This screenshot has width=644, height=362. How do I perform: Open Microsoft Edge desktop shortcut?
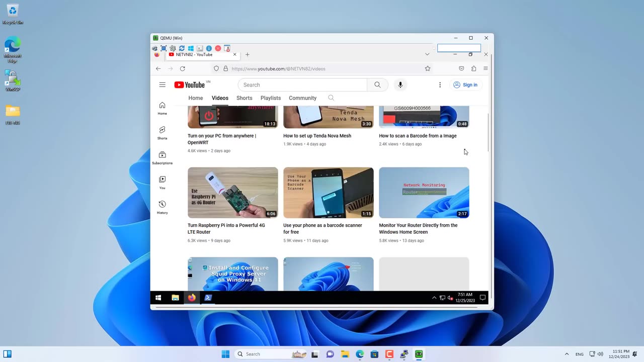point(13,50)
